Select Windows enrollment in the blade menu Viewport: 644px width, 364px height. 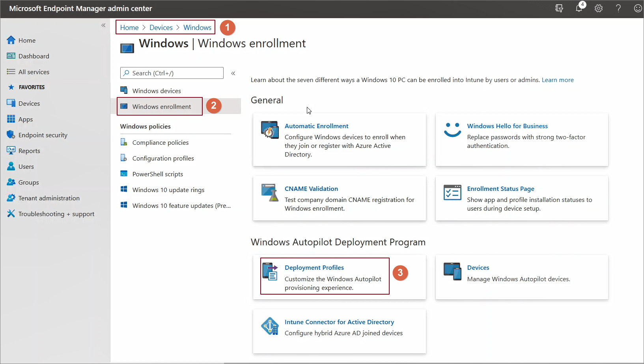point(162,106)
